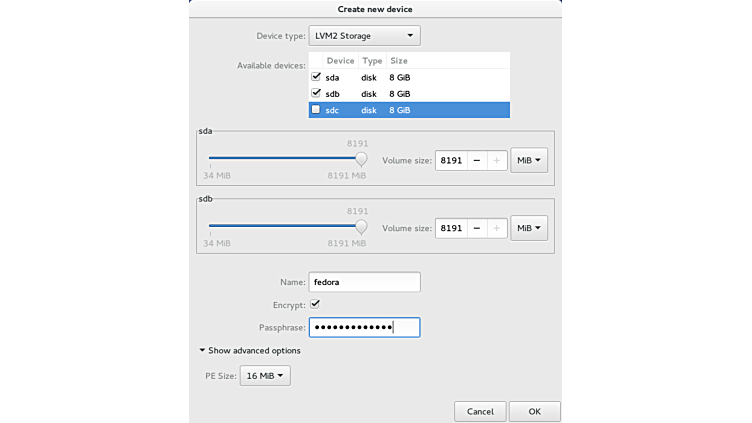Uncheck the sdb disk checkbox

[317, 93]
